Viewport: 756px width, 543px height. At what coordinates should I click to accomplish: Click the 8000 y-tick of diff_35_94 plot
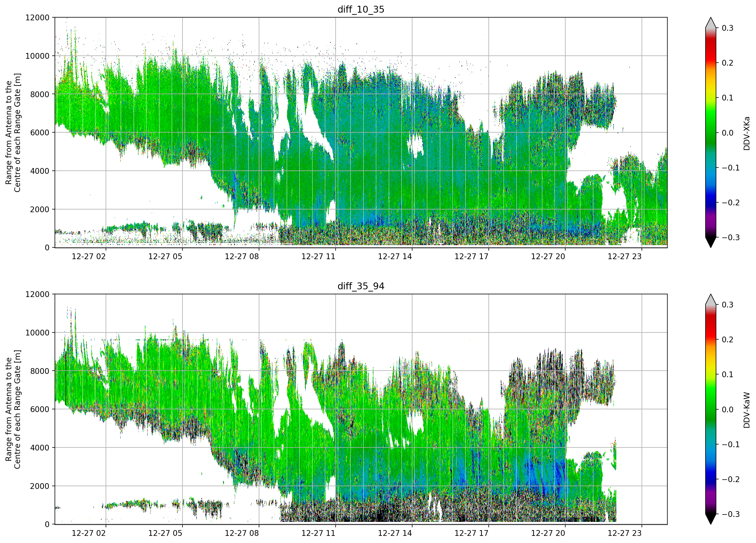pos(40,371)
